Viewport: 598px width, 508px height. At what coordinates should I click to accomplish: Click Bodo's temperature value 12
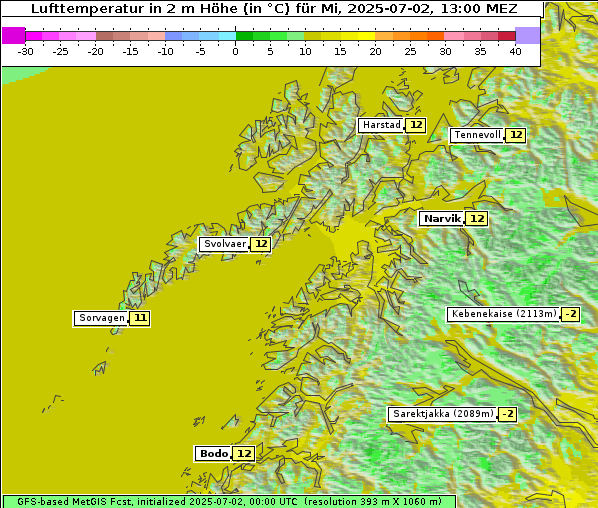[243, 454]
